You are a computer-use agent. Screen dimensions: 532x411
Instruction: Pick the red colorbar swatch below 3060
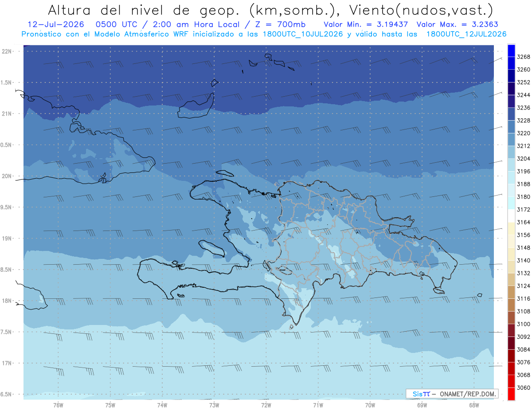511,394
